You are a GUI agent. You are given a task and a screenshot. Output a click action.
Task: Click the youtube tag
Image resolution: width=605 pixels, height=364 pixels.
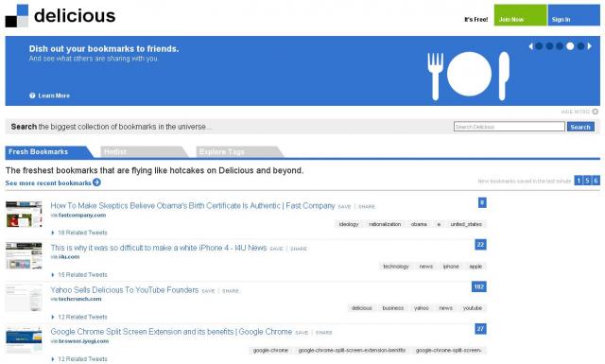point(473,308)
